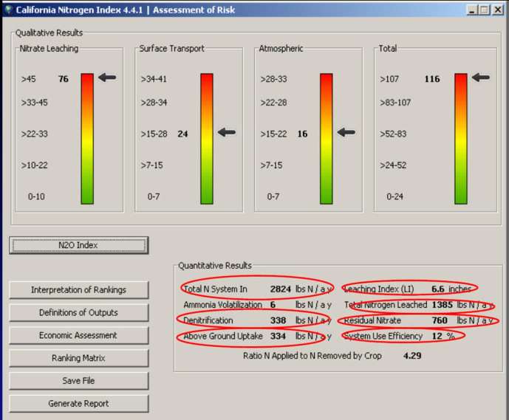Click the Nitrate Leaching score 76
509x420 pixels.
coord(64,79)
